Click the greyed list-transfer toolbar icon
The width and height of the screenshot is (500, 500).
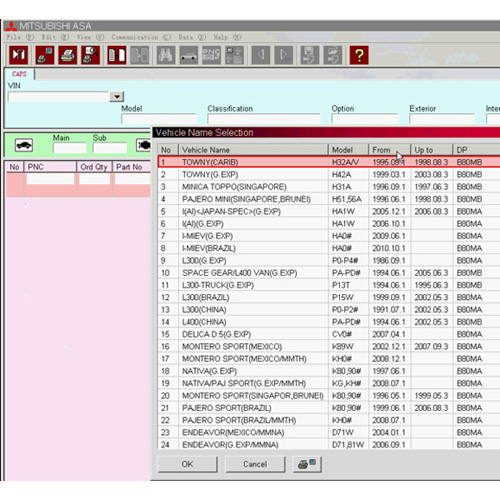tap(234, 55)
